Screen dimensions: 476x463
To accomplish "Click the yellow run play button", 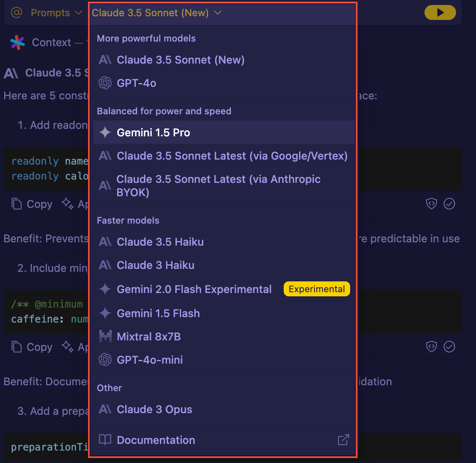I will [x=440, y=12].
